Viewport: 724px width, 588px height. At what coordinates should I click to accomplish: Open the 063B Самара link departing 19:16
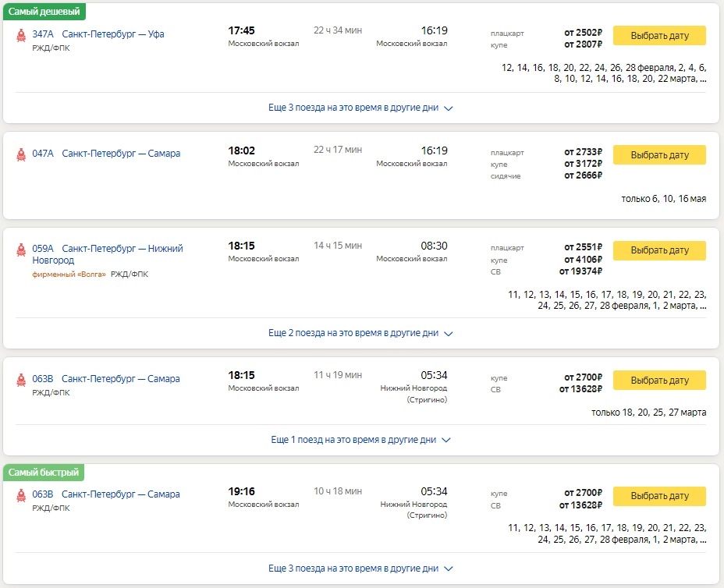pyautogui.click(x=105, y=494)
